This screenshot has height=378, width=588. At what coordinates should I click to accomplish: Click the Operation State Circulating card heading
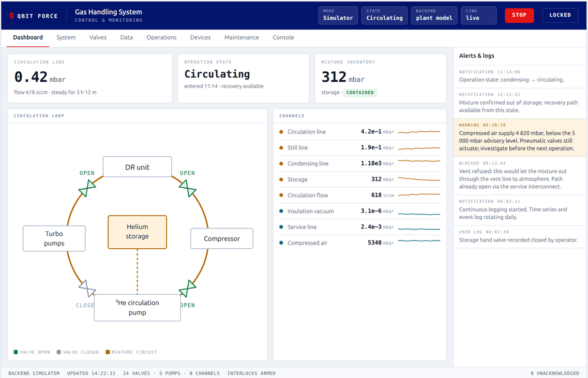pyautogui.click(x=217, y=74)
